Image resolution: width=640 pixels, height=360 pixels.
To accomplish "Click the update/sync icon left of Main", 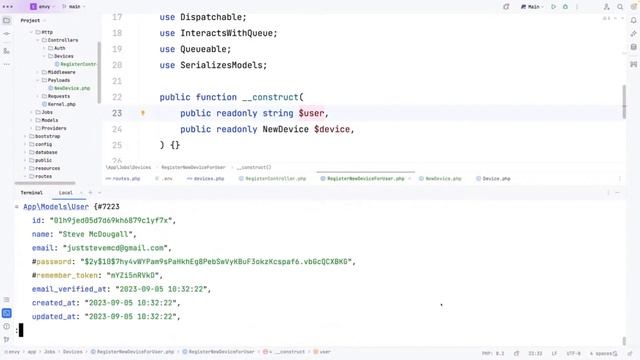I will point(506,7).
